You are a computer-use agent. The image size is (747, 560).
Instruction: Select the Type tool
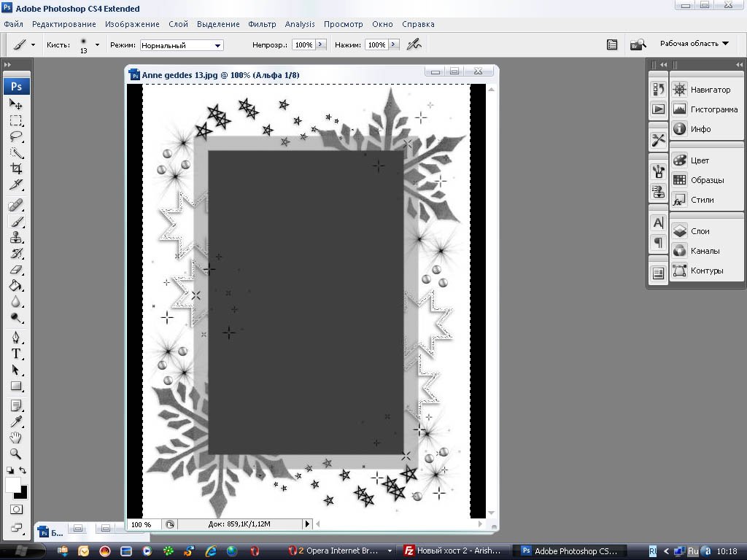tap(16, 354)
